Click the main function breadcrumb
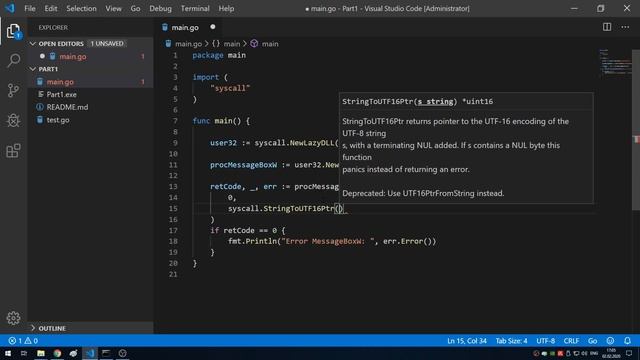Screen dimensions: 640x360 pos(264,44)
